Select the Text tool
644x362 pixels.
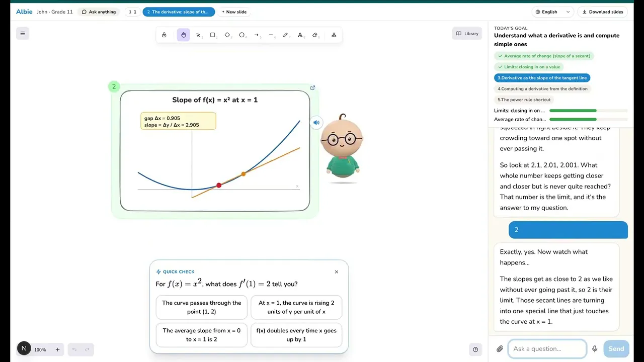(300, 35)
